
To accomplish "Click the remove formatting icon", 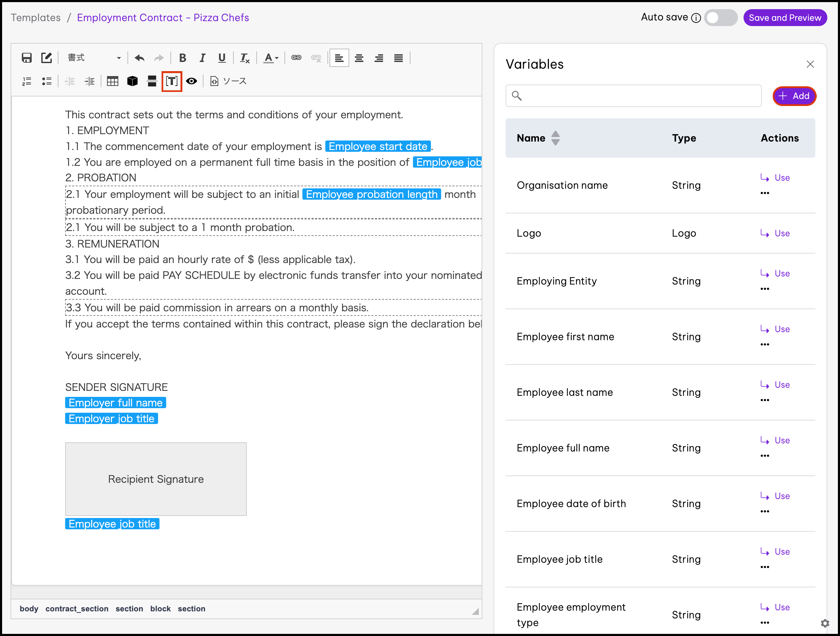I will coord(245,58).
